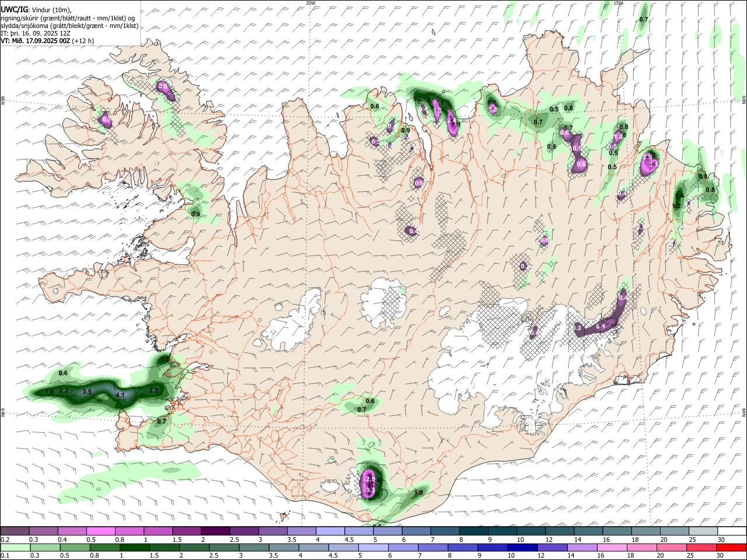Click the light pink swatch labeled 16 in rain legend

click(612, 547)
